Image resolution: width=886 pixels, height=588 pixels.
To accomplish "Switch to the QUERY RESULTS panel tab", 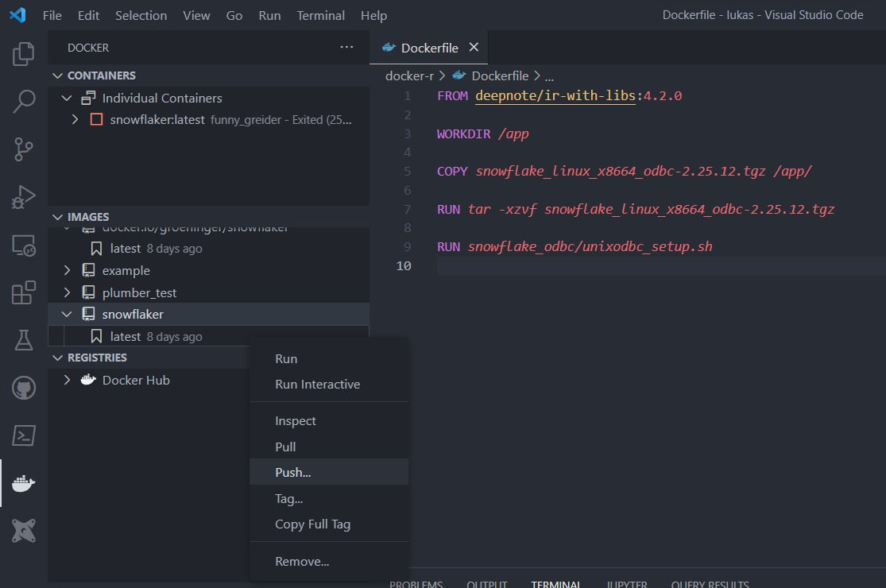I will click(x=710, y=583).
